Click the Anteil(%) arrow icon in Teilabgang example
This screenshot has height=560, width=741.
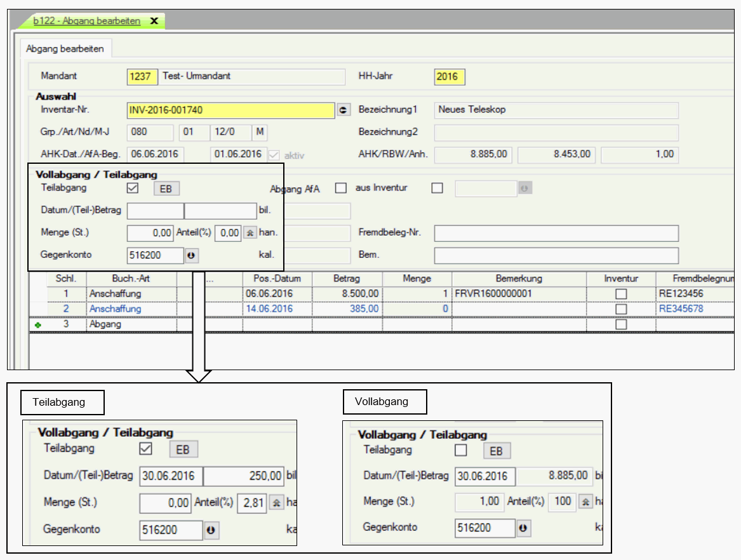[276, 503]
